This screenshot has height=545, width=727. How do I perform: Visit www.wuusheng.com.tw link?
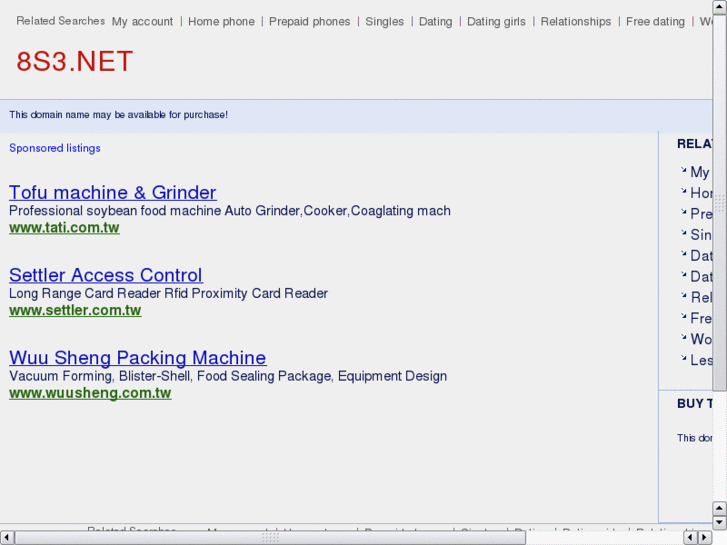click(x=90, y=393)
